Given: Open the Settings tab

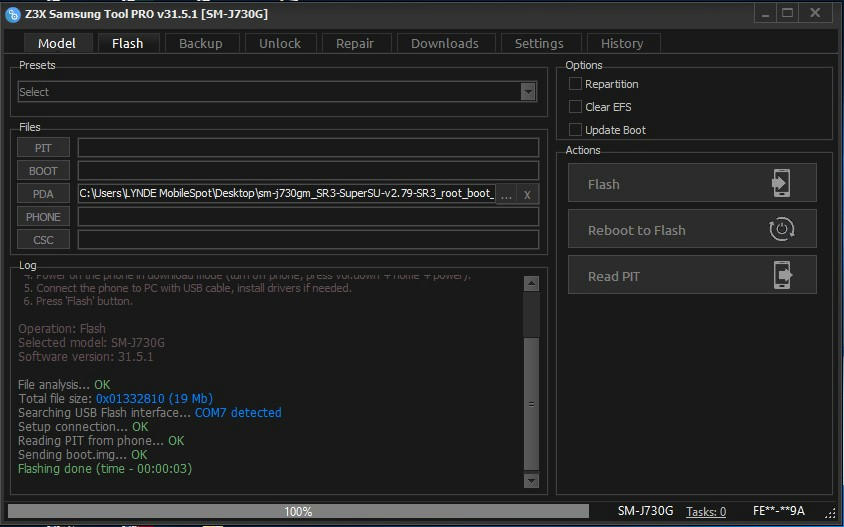Looking at the screenshot, I should [x=539, y=44].
